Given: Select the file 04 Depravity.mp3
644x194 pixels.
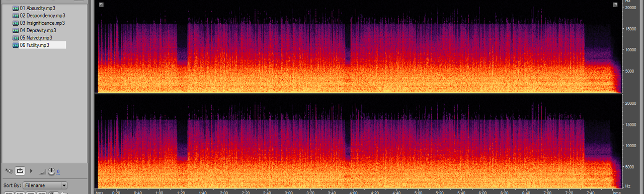Looking at the screenshot, I should [x=38, y=30].
